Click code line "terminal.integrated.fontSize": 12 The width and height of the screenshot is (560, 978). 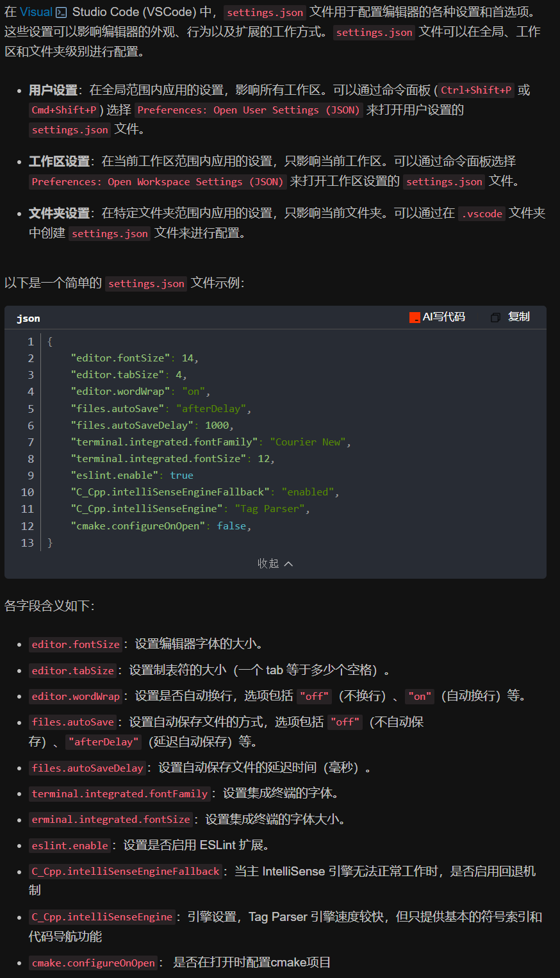coord(173,458)
